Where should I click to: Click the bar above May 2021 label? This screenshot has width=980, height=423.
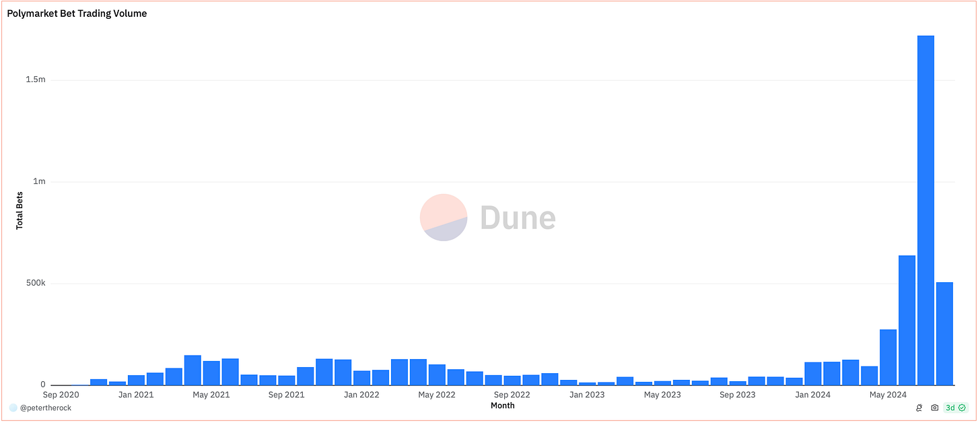211,373
